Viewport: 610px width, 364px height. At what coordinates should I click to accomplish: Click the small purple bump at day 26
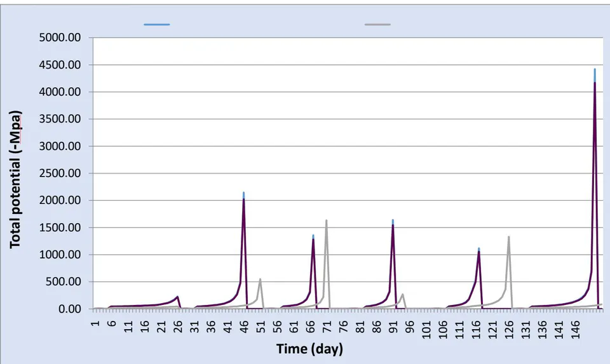tap(177, 297)
